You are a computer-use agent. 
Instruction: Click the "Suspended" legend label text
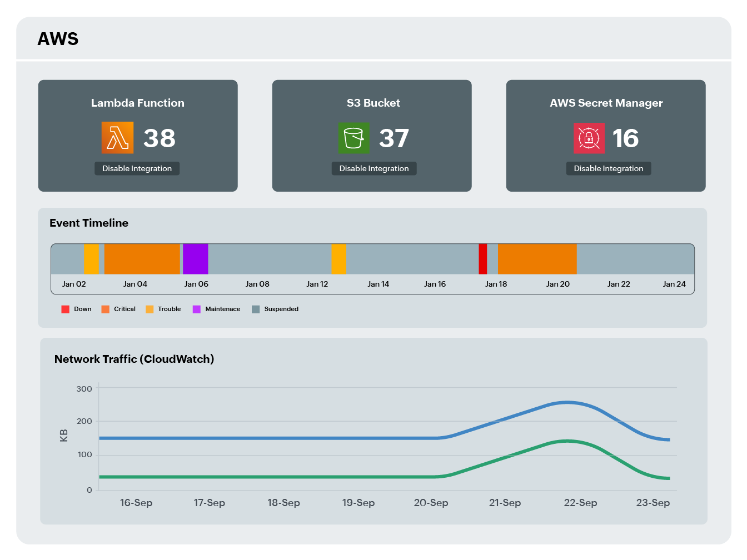tap(281, 309)
